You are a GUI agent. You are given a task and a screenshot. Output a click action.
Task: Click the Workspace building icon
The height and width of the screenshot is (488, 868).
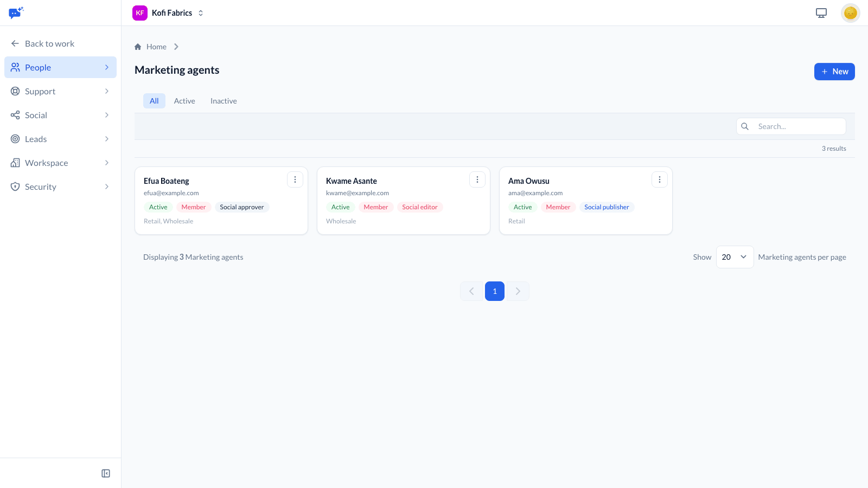click(15, 163)
